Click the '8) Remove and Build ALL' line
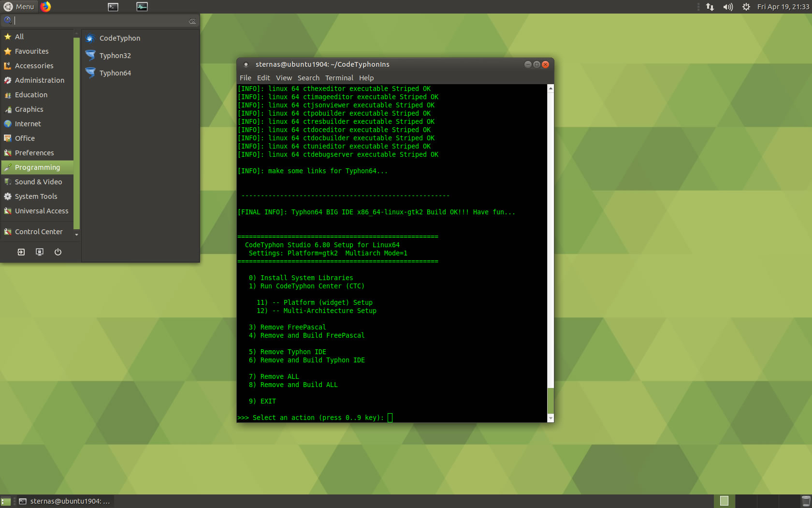 point(293,385)
